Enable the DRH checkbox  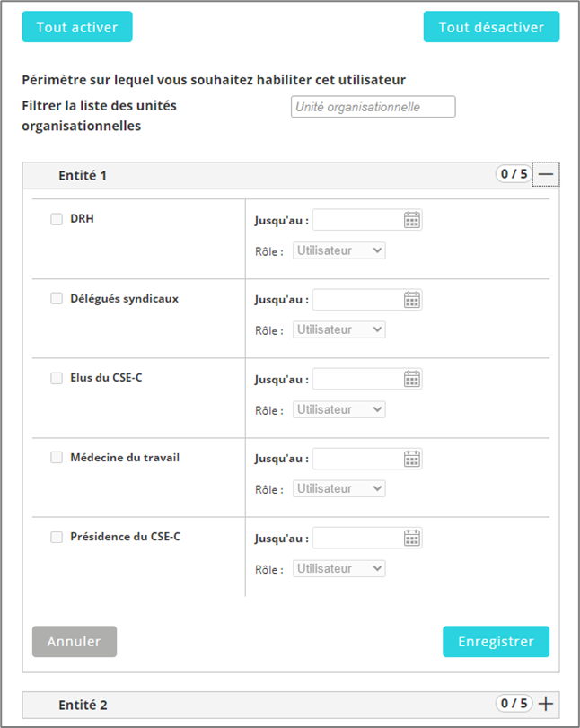pyautogui.click(x=57, y=219)
